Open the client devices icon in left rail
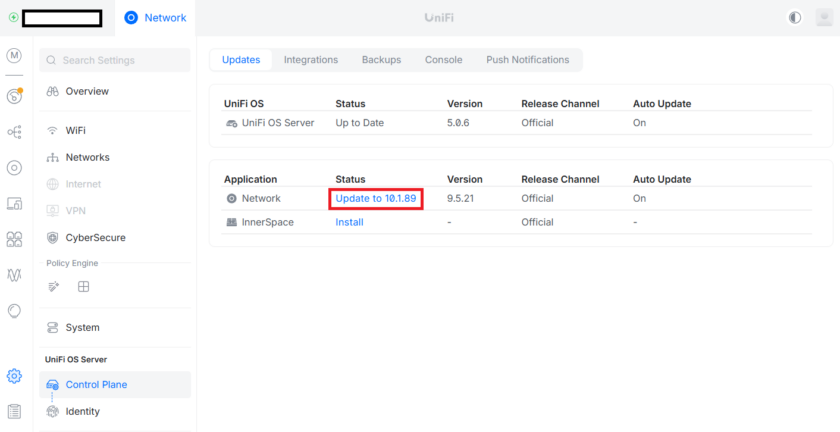 pos(14,204)
